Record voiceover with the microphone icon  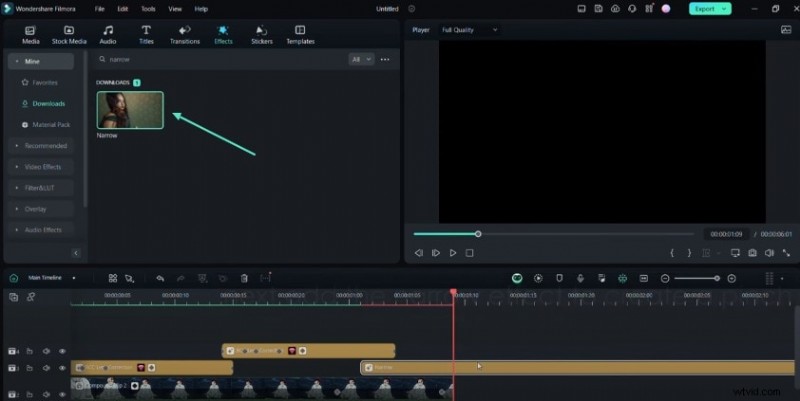(x=580, y=278)
